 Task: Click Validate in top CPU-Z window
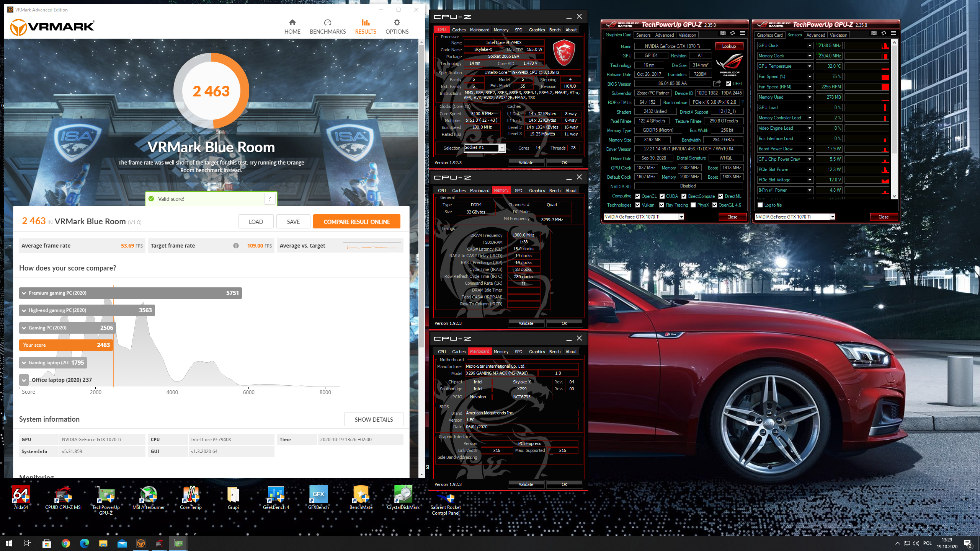(526, 163)
